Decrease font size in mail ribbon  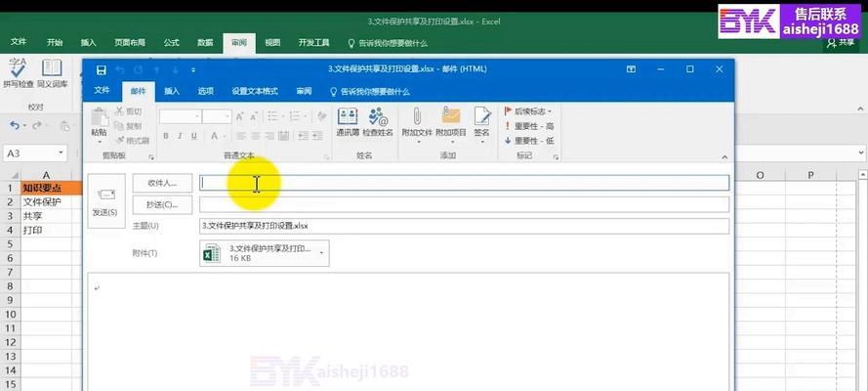(x=254, y=116)
